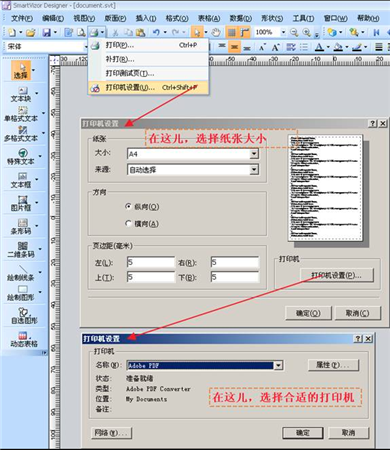The image size is (390, 450).
Task: Select 纵向(O) portrait orientation
Action: point(142,207)
